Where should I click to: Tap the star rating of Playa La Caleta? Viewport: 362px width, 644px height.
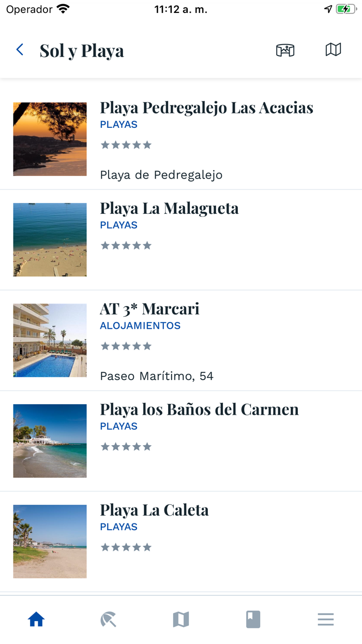click(126, 547)
